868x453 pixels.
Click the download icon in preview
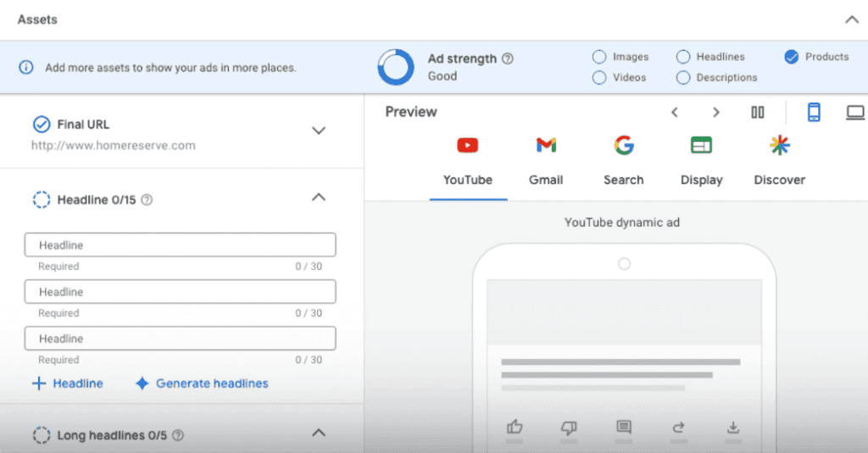733,428
